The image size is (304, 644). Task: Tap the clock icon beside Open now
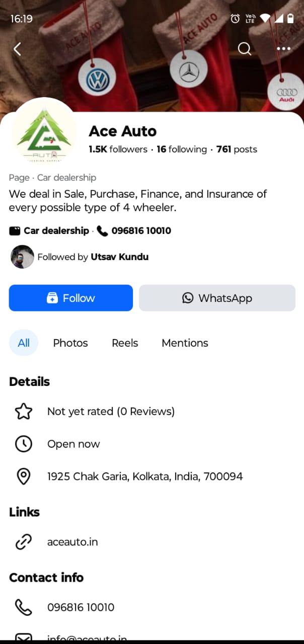(x=24, y=444)
